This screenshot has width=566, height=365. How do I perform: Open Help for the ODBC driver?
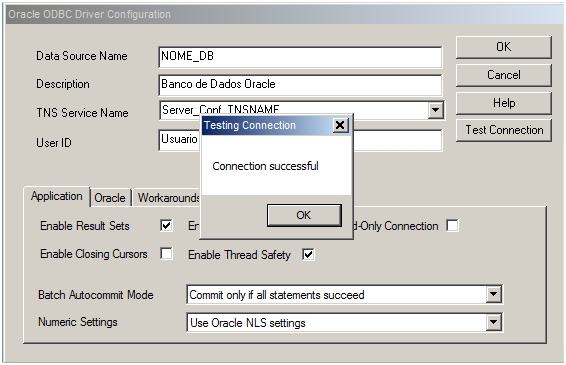(504, 103)
